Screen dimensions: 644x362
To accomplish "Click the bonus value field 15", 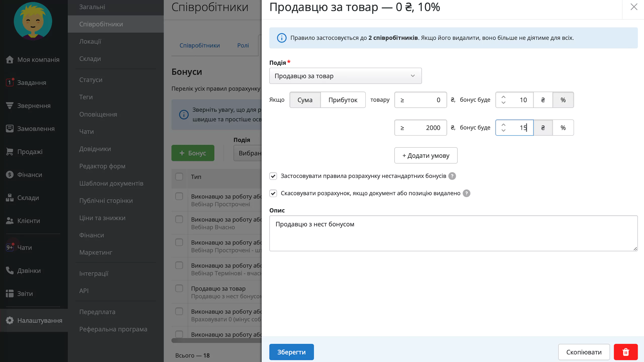I will 514,128.
